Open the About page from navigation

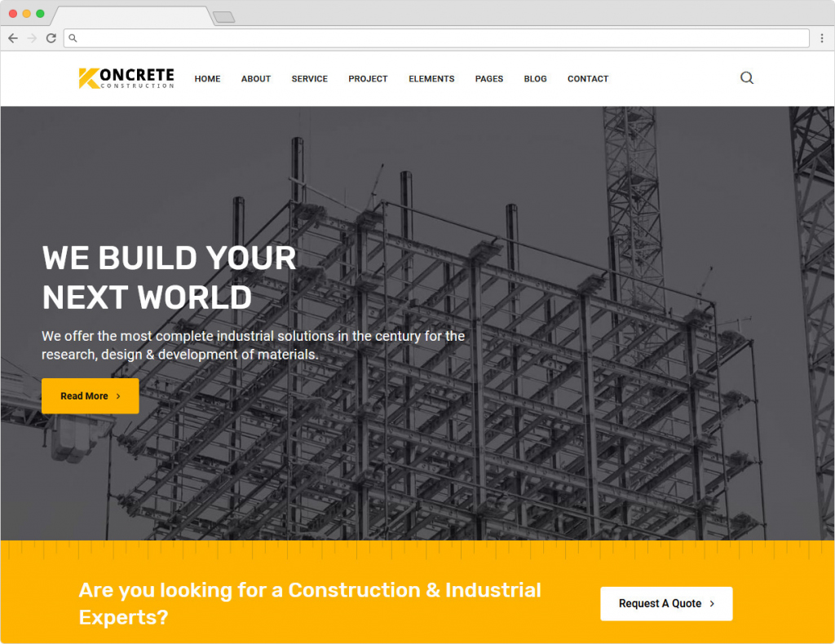255,79
